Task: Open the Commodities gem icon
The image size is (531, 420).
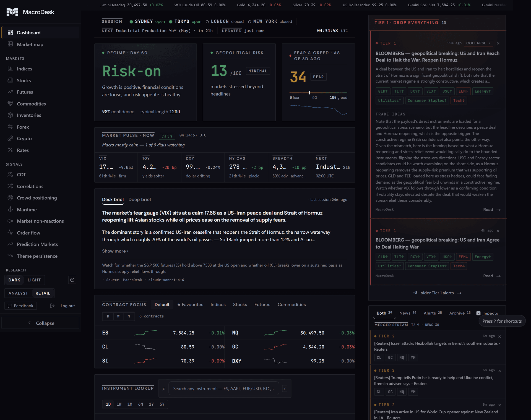Action: (10, 104)
